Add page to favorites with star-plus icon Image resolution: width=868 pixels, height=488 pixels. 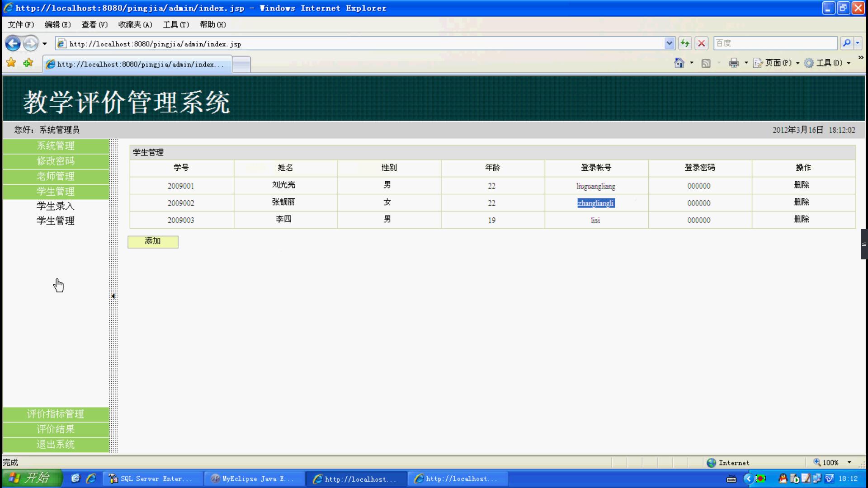(x=28, y=63)
